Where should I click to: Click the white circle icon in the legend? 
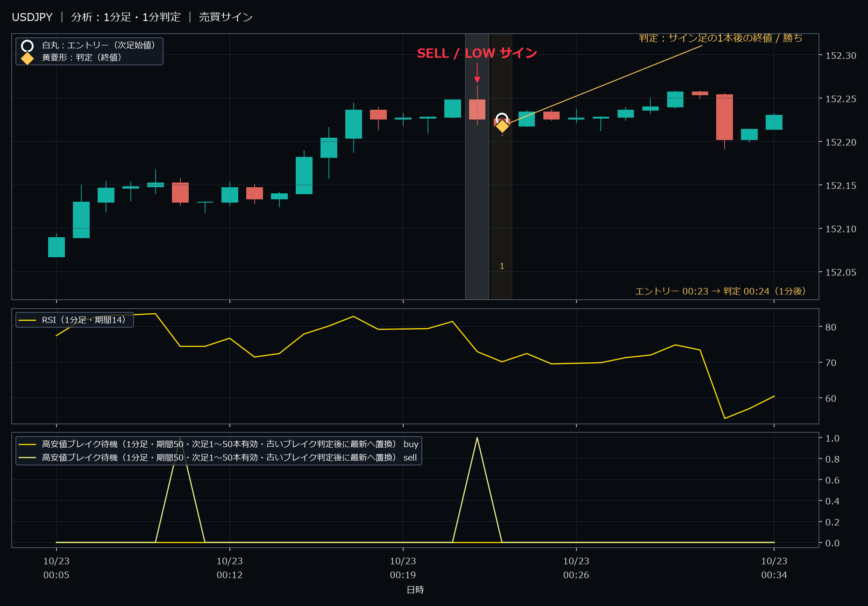tap(28, 46)
